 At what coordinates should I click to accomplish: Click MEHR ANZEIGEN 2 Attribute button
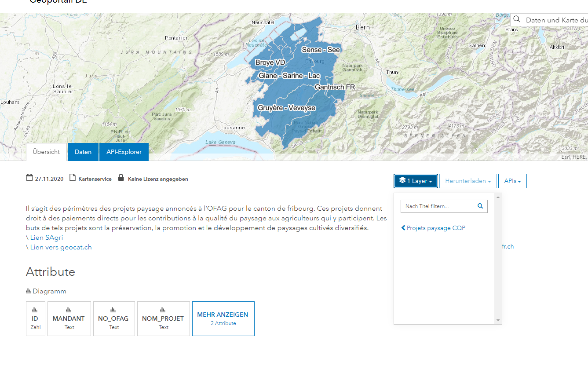coord(223,318)
